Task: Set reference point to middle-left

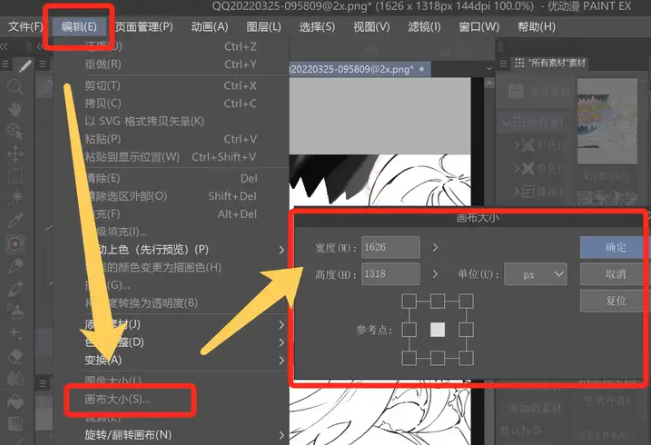Action: (409, 330)
